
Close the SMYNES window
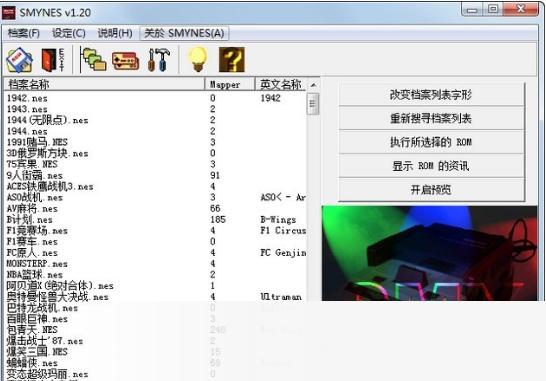pyautogui.click(x=520, y=9)
